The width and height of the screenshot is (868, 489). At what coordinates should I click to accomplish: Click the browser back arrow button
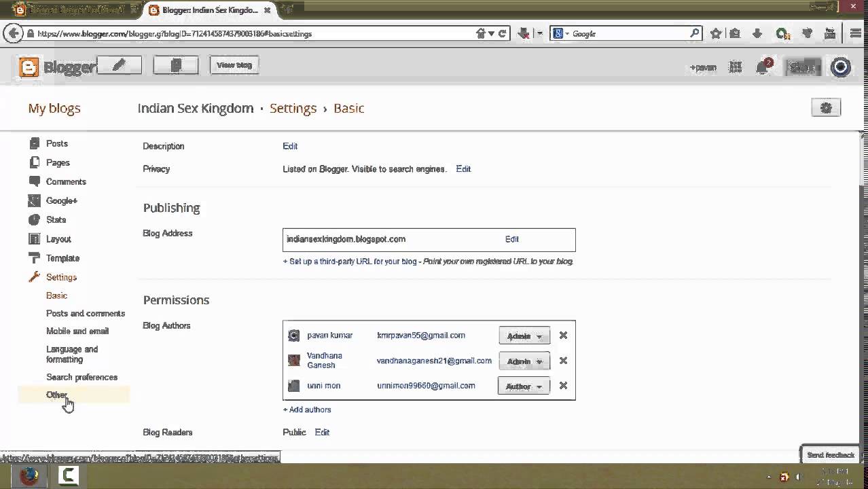tap(12, 33)
